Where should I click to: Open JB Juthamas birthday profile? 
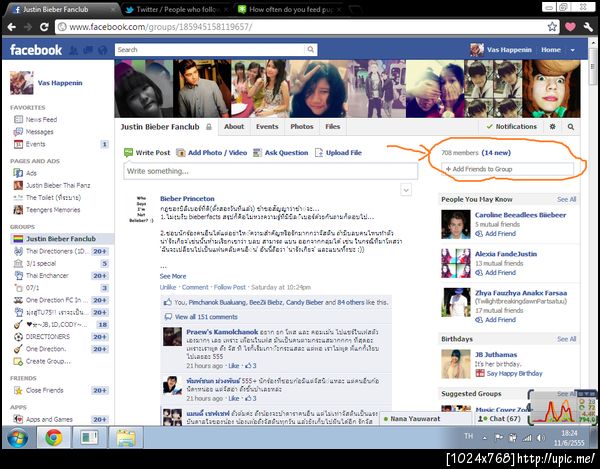click(496, 355)
